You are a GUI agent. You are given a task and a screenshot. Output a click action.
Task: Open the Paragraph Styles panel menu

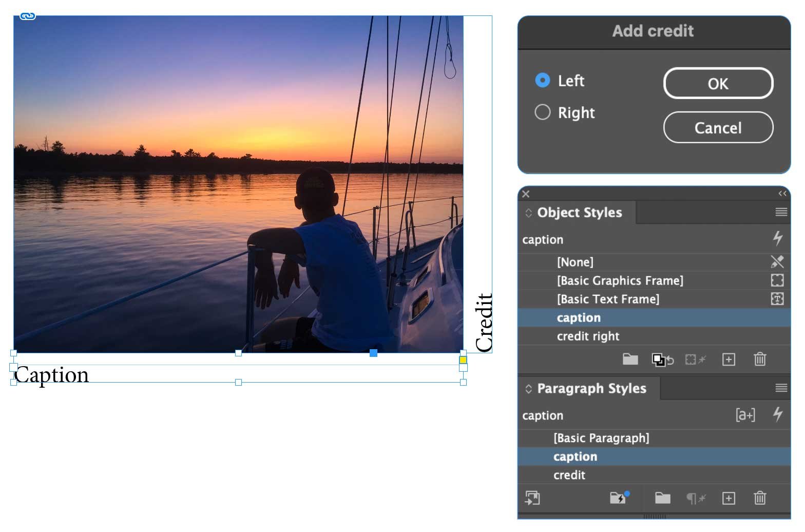click(781, 388)
